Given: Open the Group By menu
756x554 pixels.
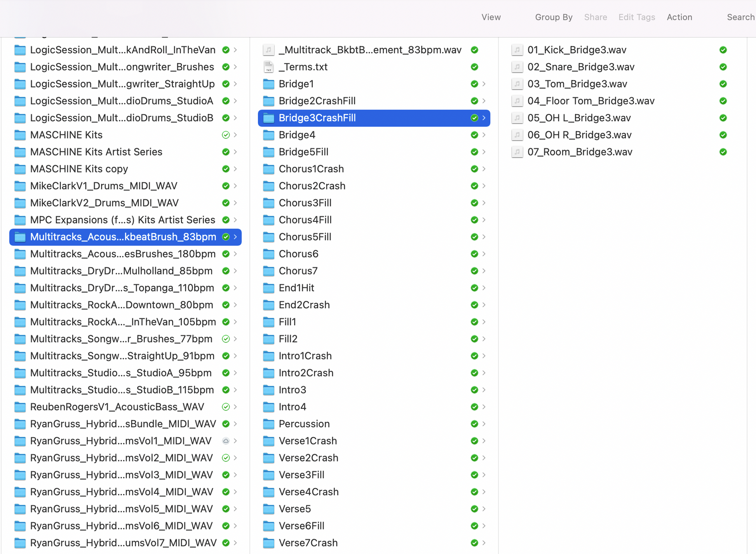Looking at the screenshot, I should 554,17.
